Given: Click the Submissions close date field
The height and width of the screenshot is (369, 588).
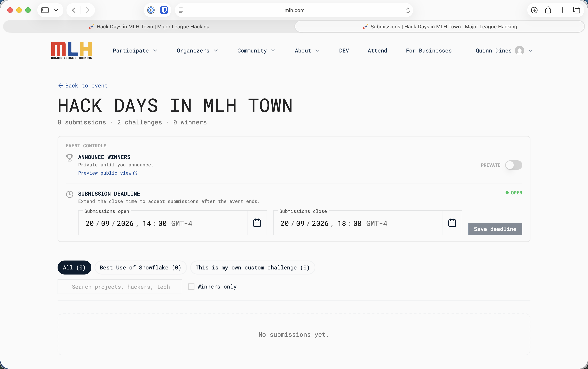Looking at the screenshot, I should coord(358,223).
